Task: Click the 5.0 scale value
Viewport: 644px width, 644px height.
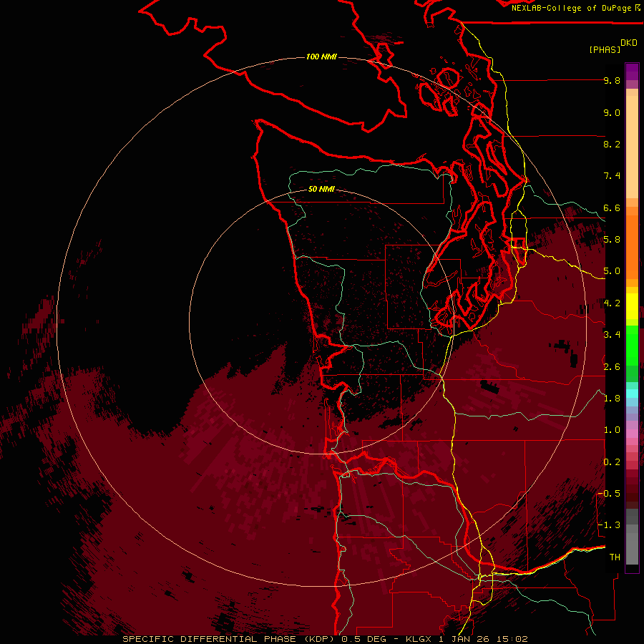Action: tap(612, 271)
